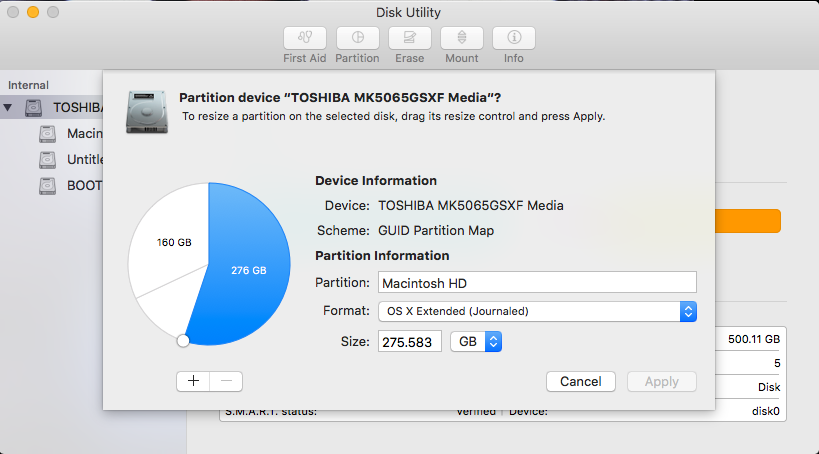Click the '5' value in the info table
The image size is (819, 454).
pos(777,363)
